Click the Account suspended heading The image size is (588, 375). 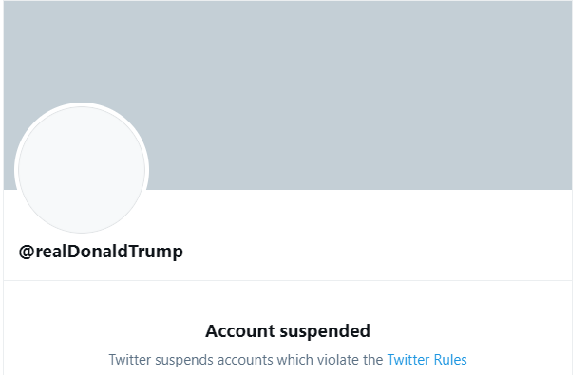[x=288, y=331]
